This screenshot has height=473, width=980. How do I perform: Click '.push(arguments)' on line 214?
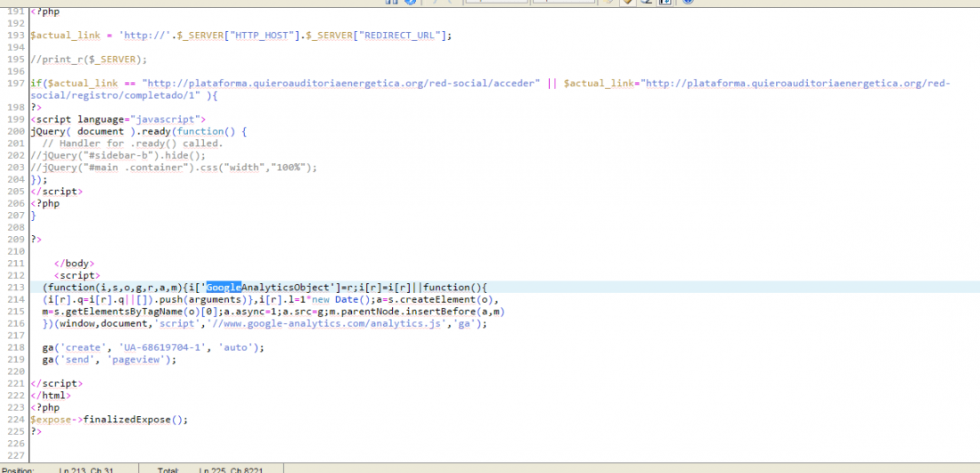point(200,300)
